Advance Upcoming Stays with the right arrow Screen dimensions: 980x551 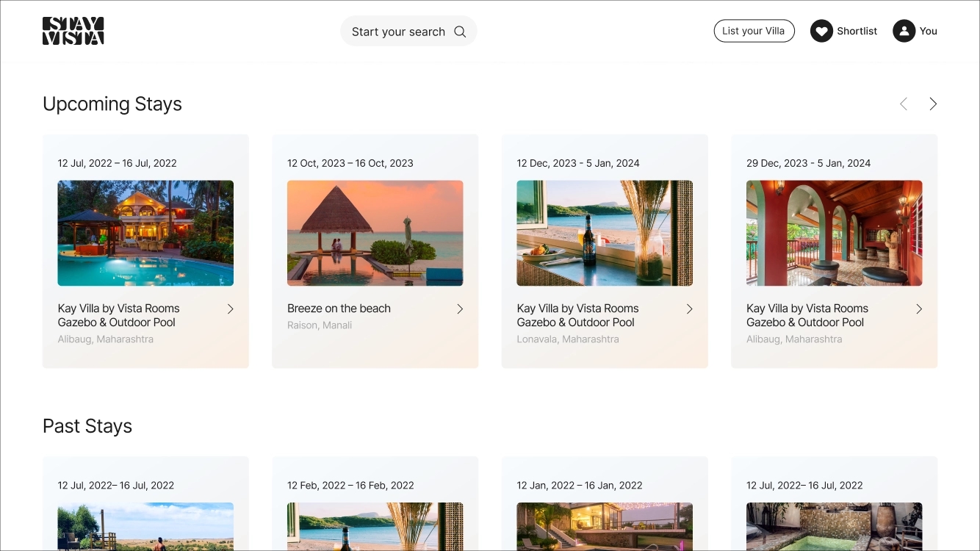pyautogui.click(x=933, y=104)
